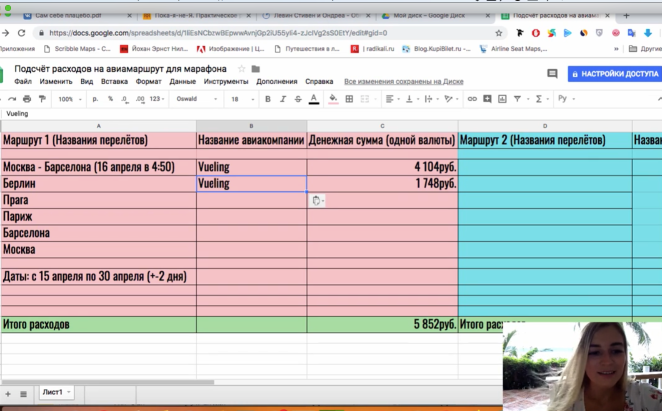Open the Инструменты menu
This screenshot has width=662, height=411.
[x=226, y=82]
